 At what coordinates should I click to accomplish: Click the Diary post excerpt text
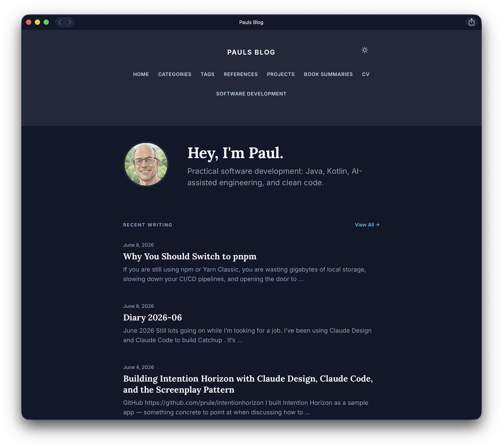pos(247,335)
